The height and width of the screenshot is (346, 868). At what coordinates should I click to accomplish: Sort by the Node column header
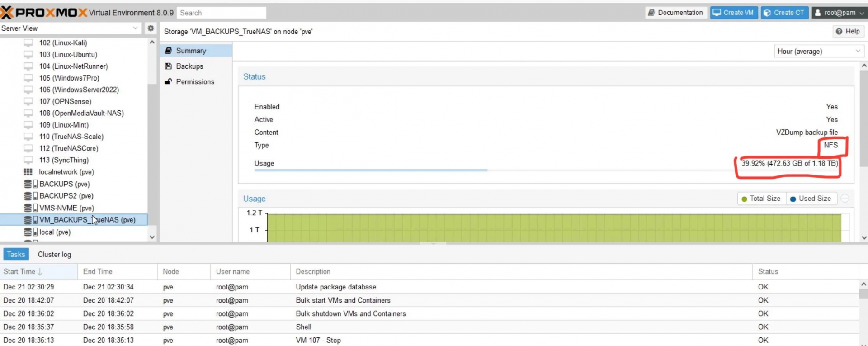coord(184,271)
